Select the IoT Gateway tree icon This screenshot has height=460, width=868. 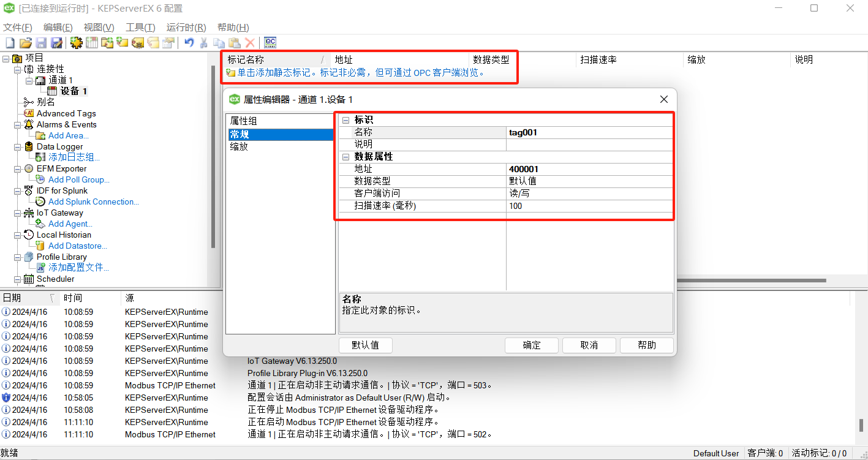click(29, 213)
